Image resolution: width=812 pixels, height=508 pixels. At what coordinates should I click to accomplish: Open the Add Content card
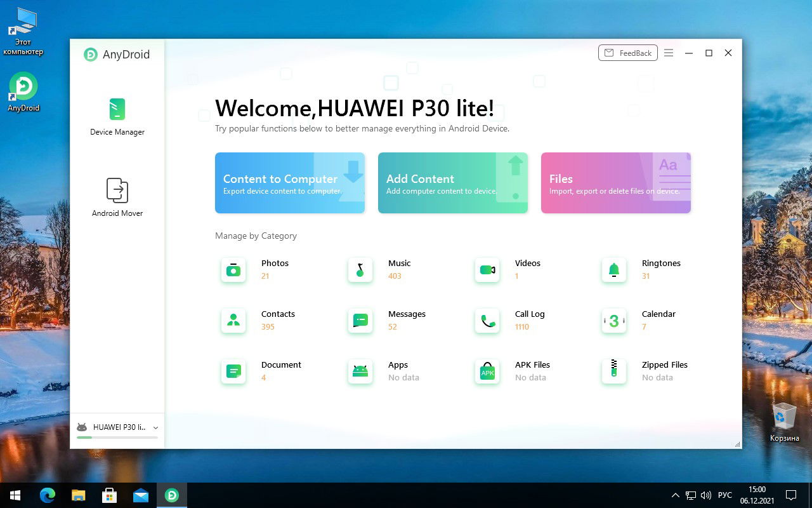click(x=453, y=183)
